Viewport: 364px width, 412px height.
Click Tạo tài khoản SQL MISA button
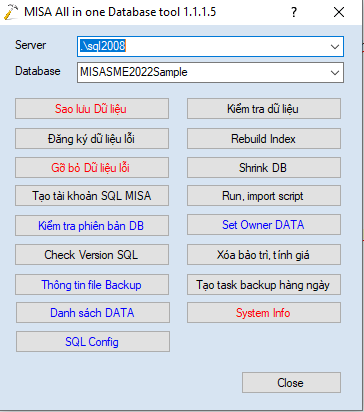coord(92,195)
